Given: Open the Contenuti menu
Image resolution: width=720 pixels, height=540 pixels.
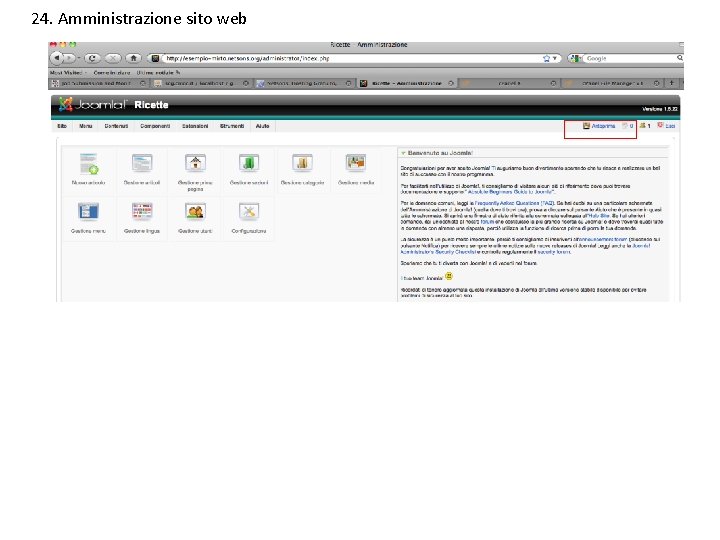Looking at the screenshot, I should click(116, 126).
